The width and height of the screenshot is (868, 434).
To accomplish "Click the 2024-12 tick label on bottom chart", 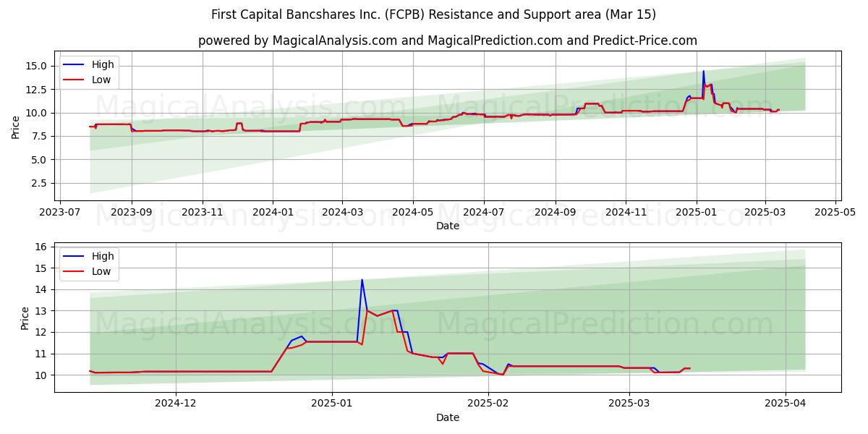I will 176,404.
